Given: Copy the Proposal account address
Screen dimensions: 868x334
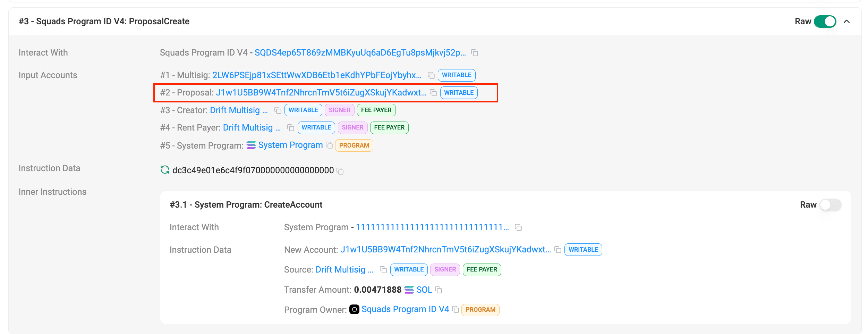Looking at the screenshot, I should [x=433, y=93].
